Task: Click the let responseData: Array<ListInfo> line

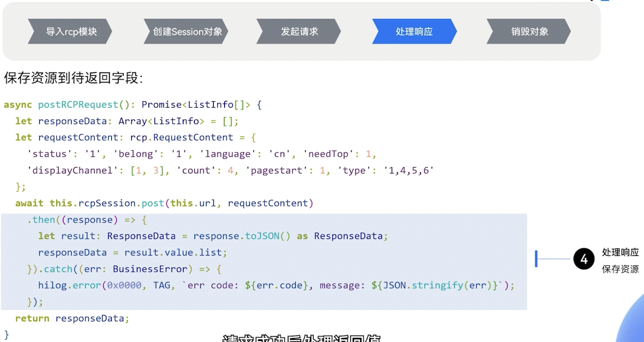Action: point(127,121)
